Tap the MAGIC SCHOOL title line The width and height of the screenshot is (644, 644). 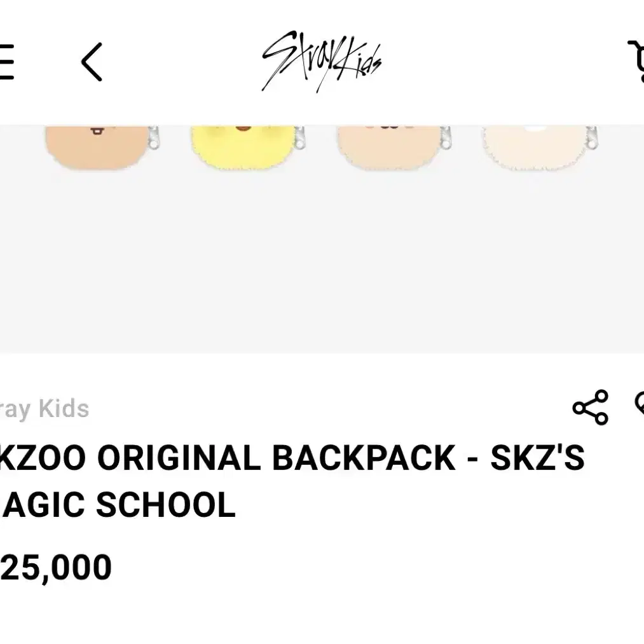click(118, 505)
